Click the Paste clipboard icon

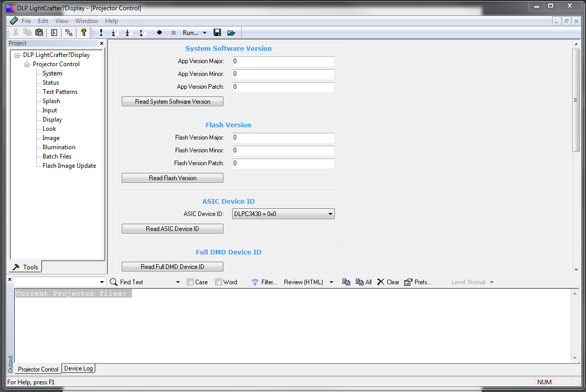click(39, 33)
